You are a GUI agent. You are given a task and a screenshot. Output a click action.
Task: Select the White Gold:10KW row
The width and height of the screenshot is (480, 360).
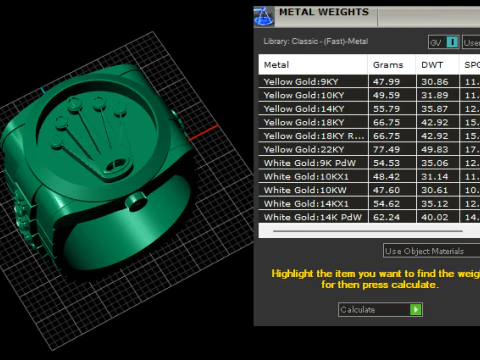click(369, 190)
